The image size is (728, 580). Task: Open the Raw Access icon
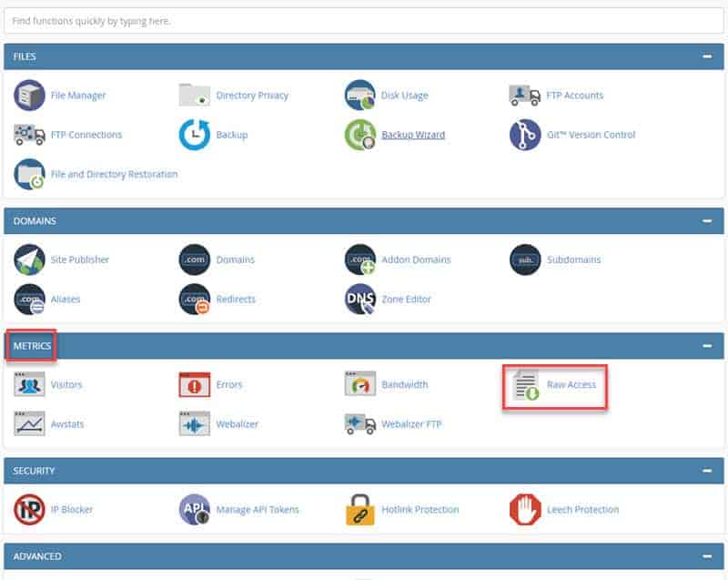tap(526, 385)
